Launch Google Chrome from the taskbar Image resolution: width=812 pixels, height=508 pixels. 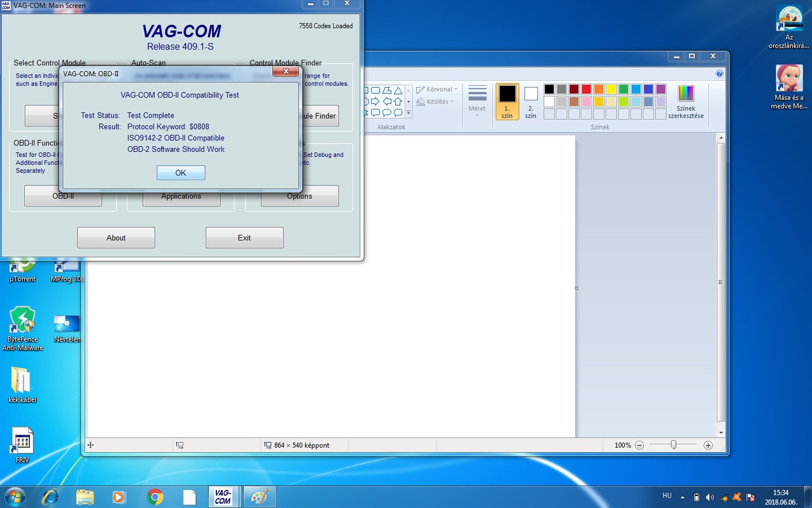[155, 497]
